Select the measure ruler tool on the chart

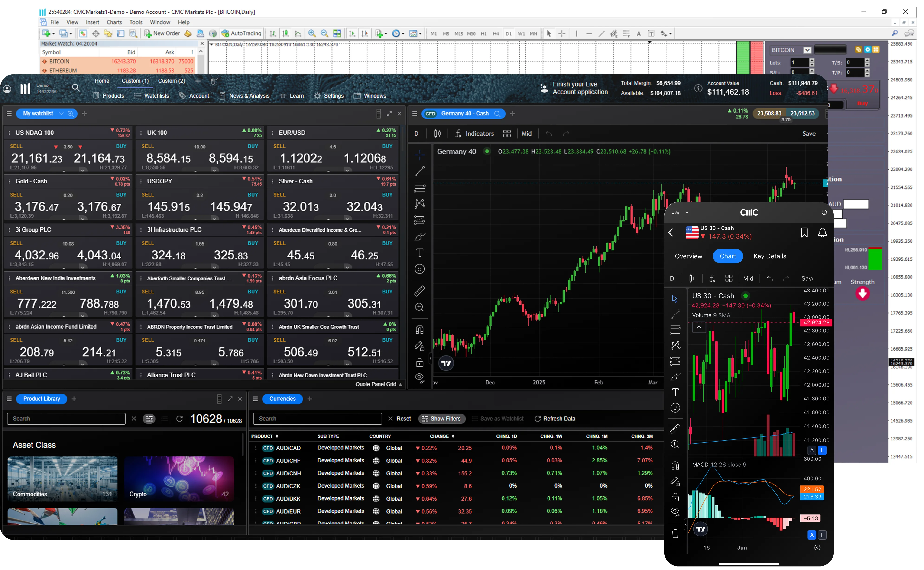coord(419,291)
